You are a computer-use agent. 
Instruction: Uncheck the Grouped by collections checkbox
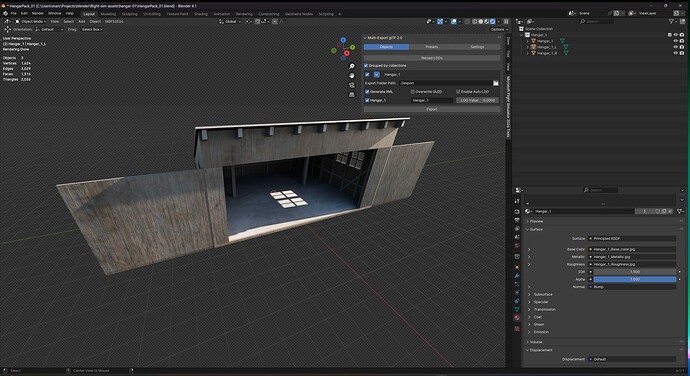[366, 66]
